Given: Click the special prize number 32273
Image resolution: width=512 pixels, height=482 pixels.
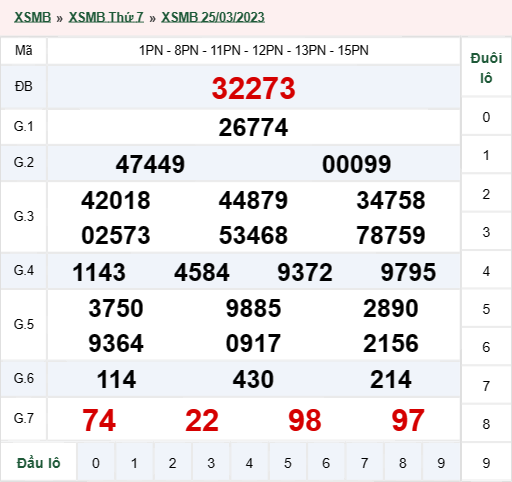Looking at the screenshot, I should [254, 88].
